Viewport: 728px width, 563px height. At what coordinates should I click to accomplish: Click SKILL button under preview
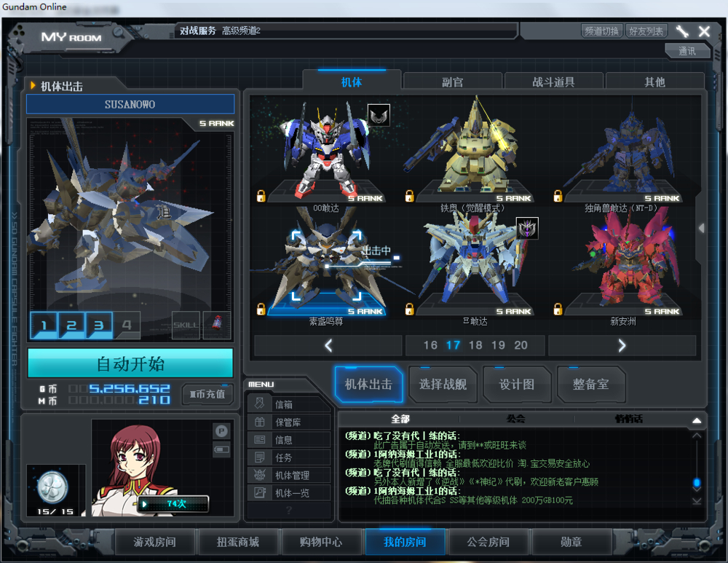point(186,325)
